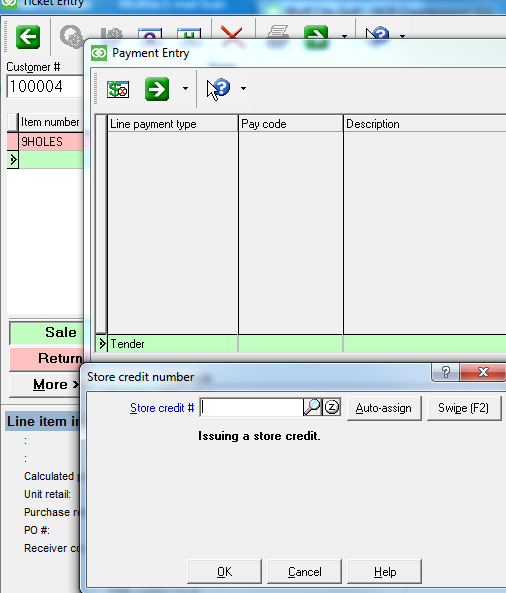Expand the dropdown next to the Payment Entry help icon

point(244,88)
